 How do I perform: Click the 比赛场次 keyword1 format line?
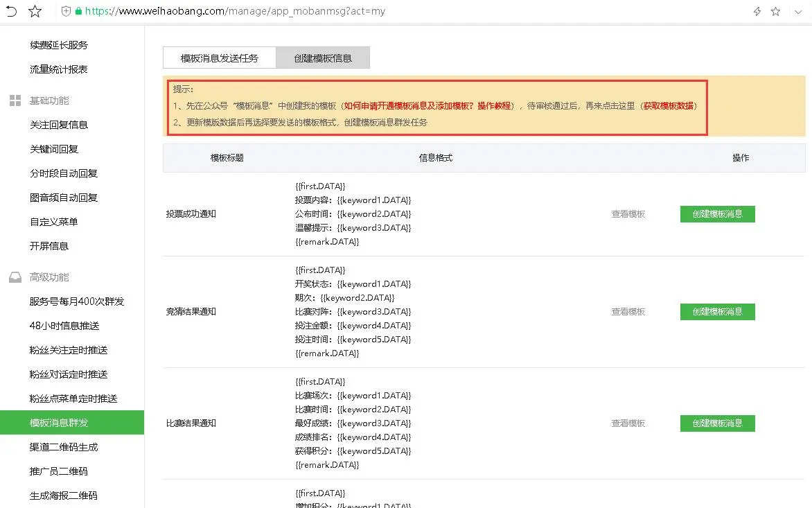click(353, 396)
